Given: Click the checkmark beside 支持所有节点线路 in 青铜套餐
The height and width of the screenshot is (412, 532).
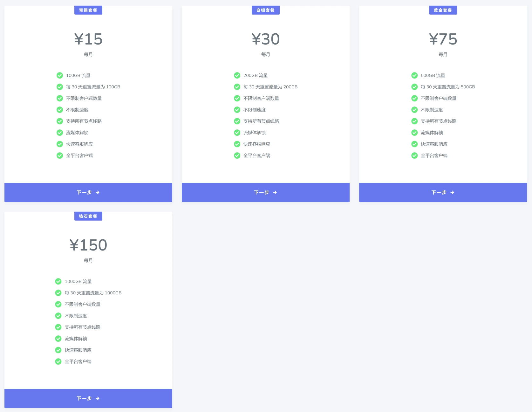Looking at the screenshot, I should click(59, 121).
